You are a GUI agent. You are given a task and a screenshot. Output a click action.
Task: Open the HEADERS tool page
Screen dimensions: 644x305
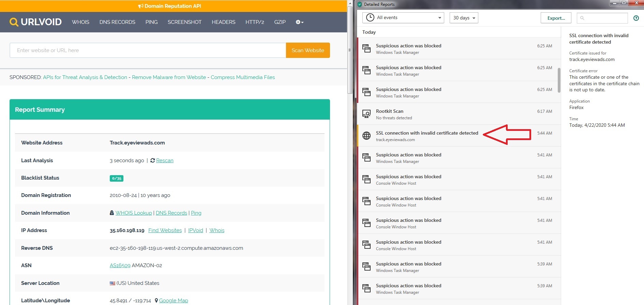click(223, 22)
